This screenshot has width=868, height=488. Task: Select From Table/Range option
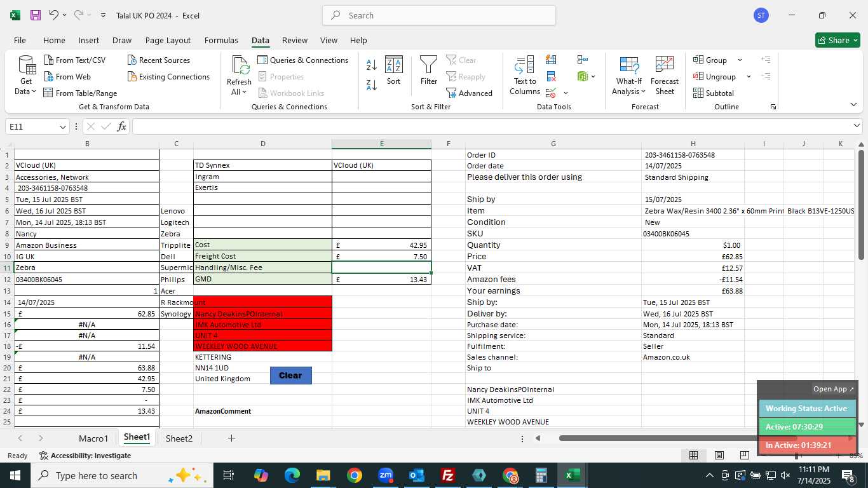pyautogui.click(x=81, y=93)
